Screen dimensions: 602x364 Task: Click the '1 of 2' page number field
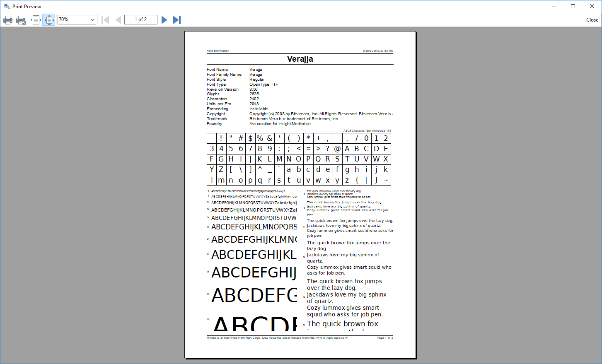point(141,19)
